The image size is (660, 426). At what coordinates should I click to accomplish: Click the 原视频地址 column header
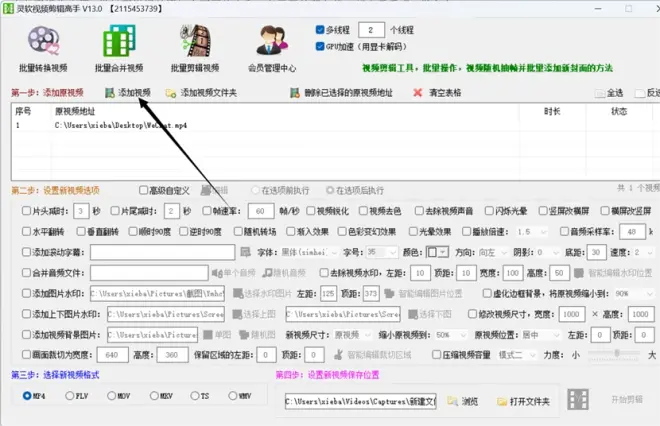click(x=75, y=111)
